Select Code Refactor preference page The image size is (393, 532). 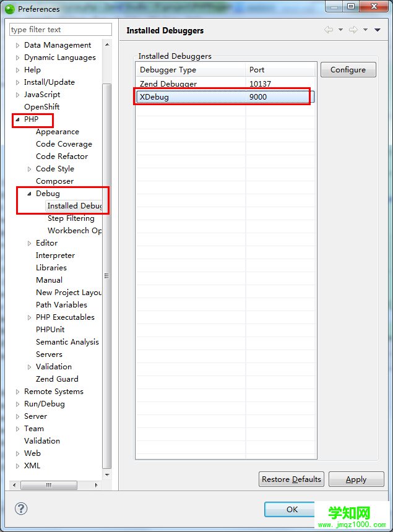[62, 157]
